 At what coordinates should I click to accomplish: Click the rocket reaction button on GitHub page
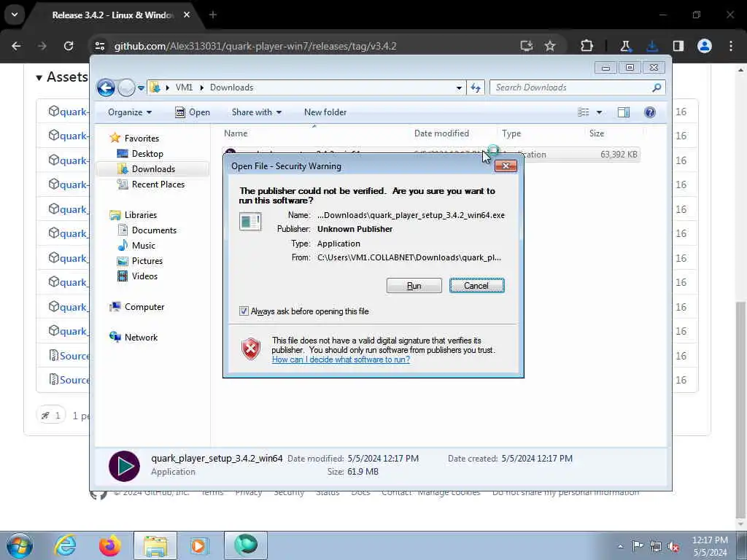point(51,416)
